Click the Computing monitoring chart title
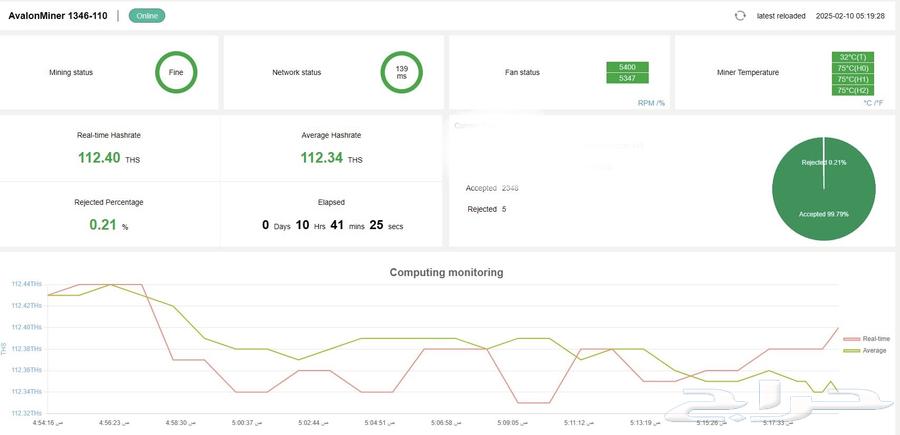The height and width of the screenshot is (435, 900). pyautogui.click(x=447, y=273)
